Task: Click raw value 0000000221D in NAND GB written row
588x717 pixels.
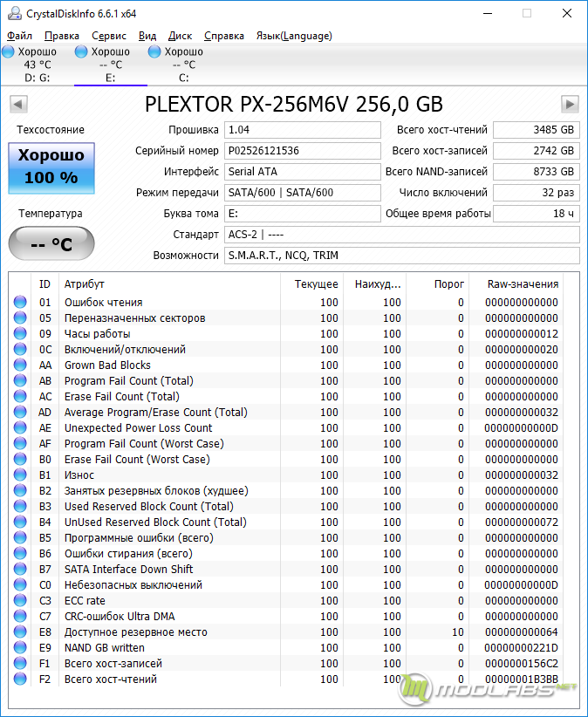Action: [x=521, y=648]
